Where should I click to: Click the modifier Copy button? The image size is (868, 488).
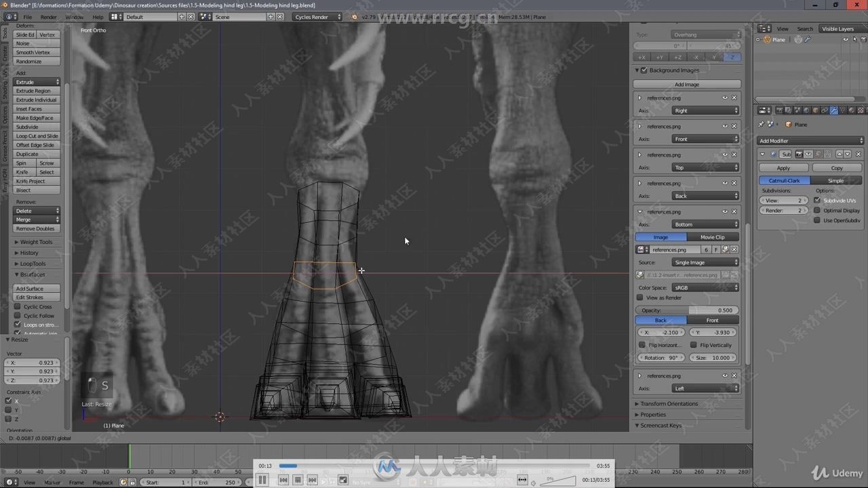(x=837, y=167)
